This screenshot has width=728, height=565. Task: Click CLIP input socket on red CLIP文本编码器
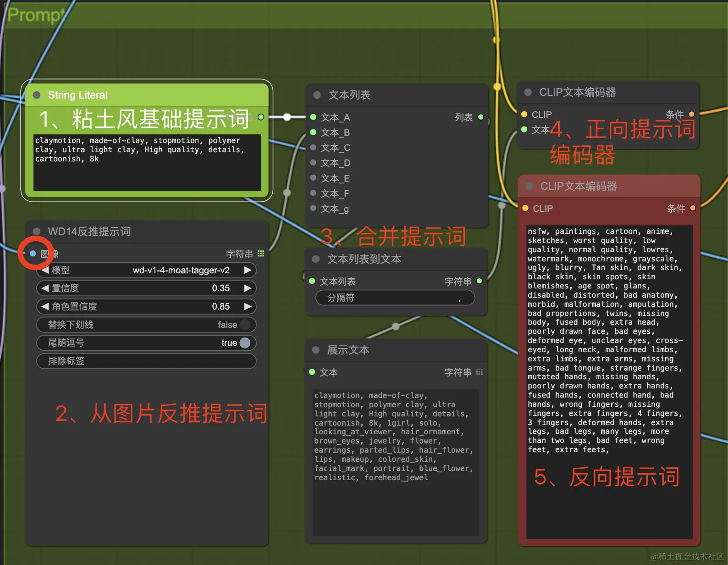pos(526,208)
